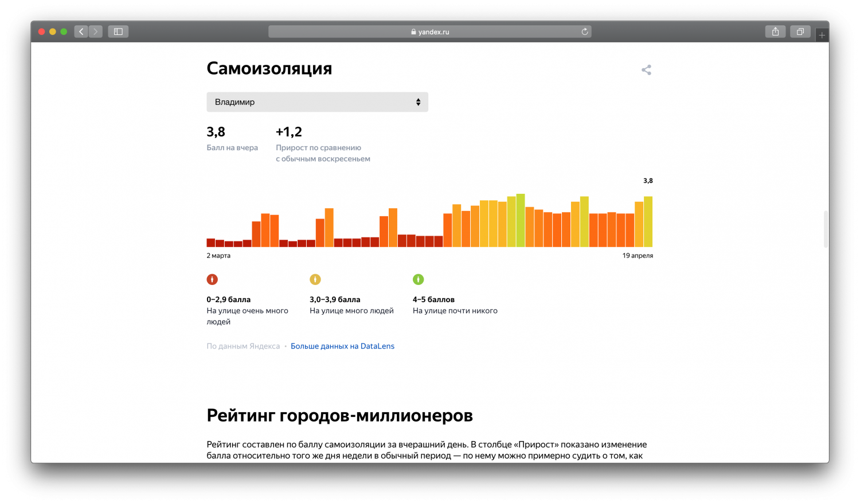Click the Рейтинг городов-миллионеров heading
This screenshot has height=504, width=860.
point(339,415)
